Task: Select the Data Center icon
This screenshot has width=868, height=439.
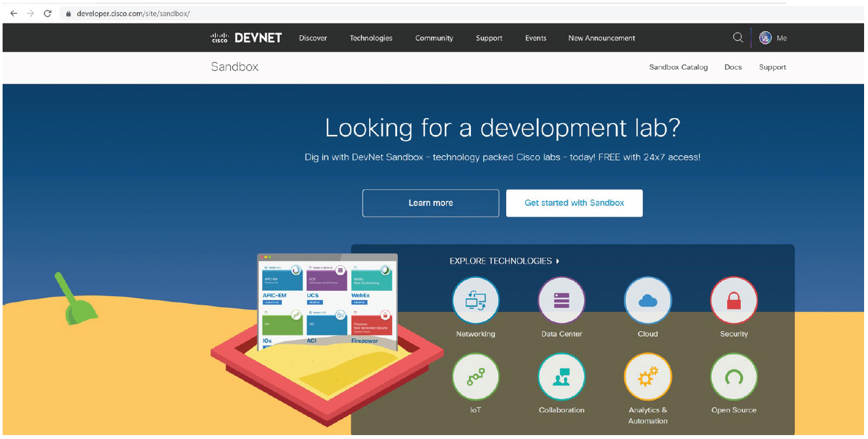Action: tap(561, 301)
